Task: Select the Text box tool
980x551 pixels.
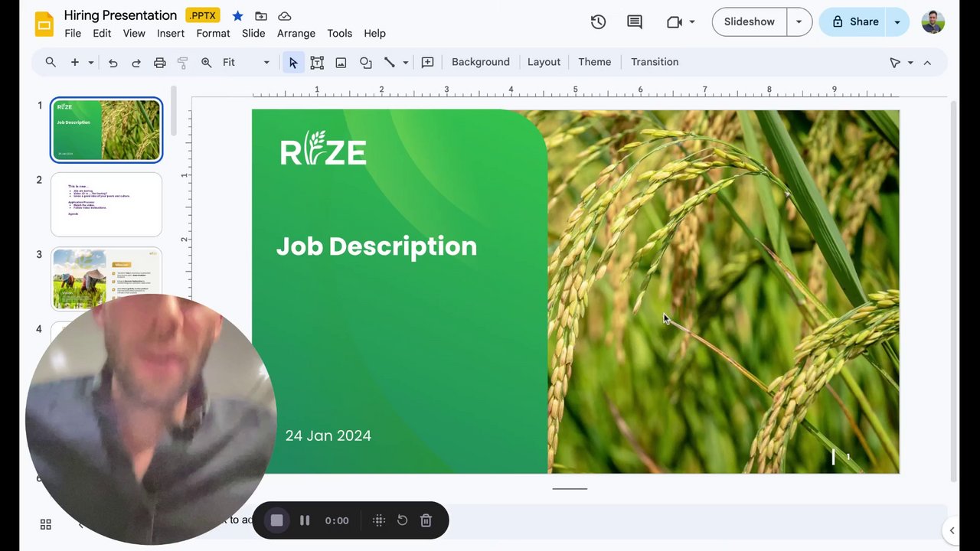Action: [317, 62]
